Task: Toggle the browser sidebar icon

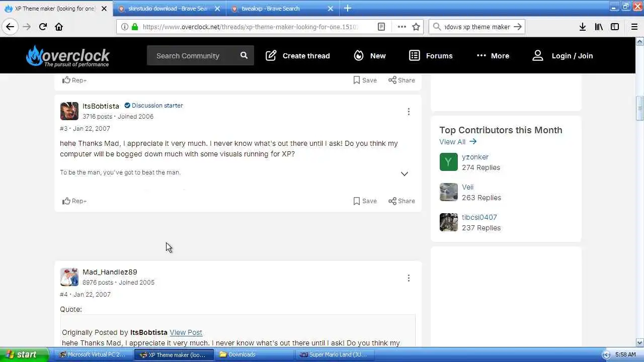Action: click(615, 27)
